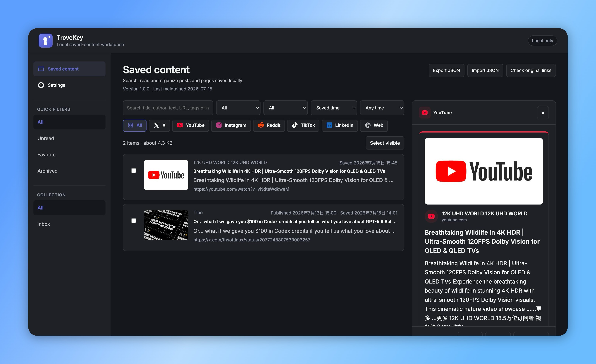Select the All quick filter
The image size is (596, 364).
point(69,122)
